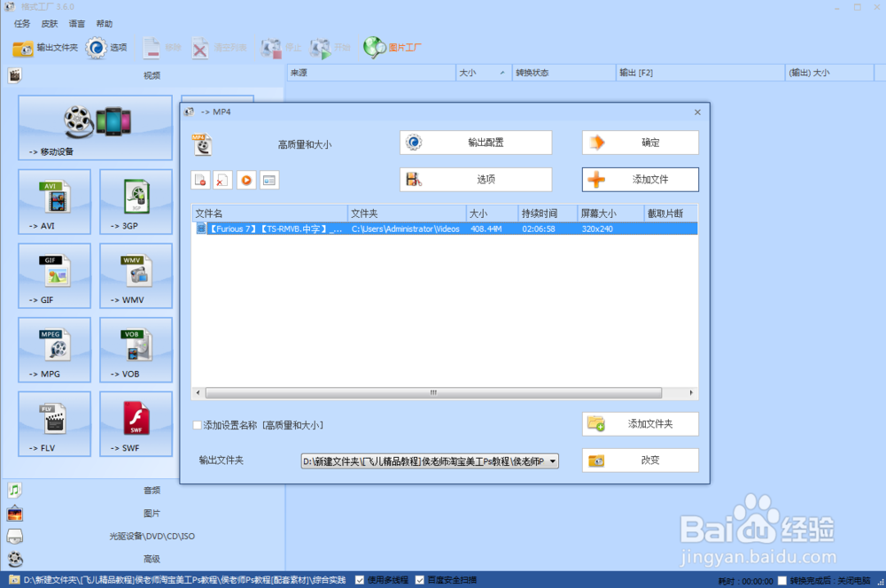Click the clear-list icon in the MP4 dialog
Screen dimensions: 886x588
tap(222, 180)
